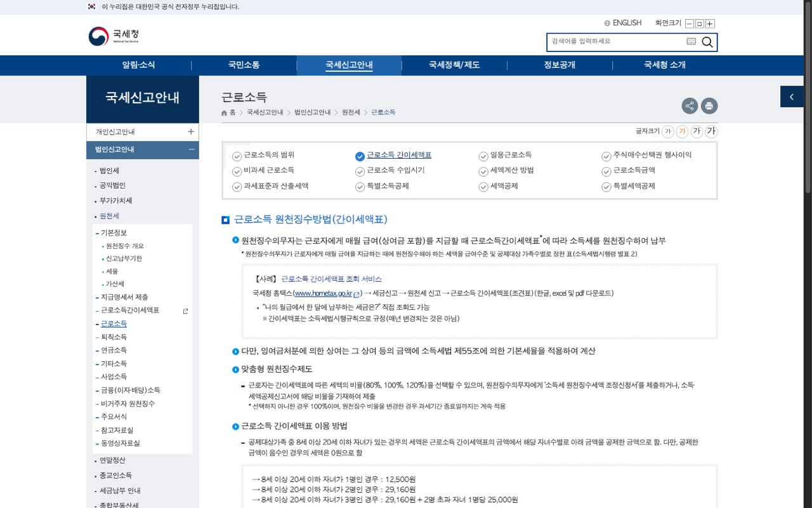Screen dimensions: 812x508
Task: Open www.hometax.go.kr link
Action: click(324, 293)
